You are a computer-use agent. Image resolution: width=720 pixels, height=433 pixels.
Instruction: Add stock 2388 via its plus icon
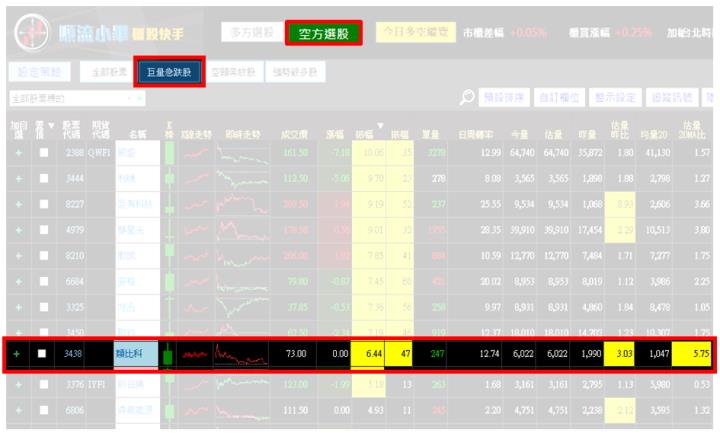tap(18, 152)
